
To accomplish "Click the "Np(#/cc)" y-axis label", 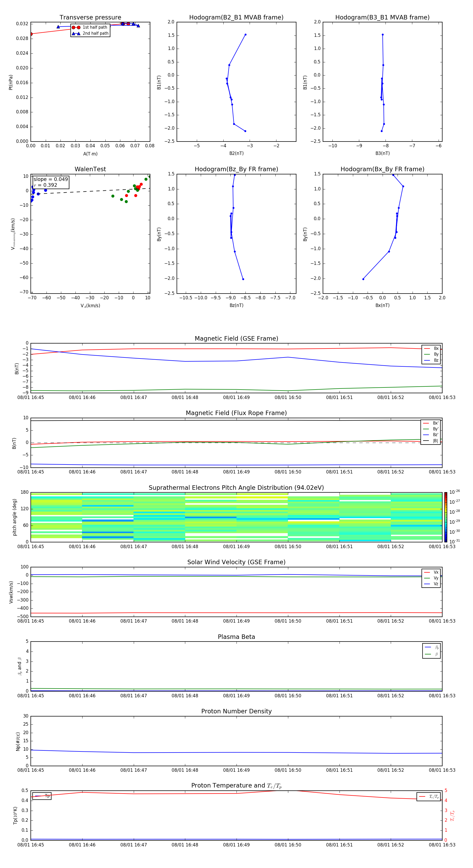I will [18, 741].
